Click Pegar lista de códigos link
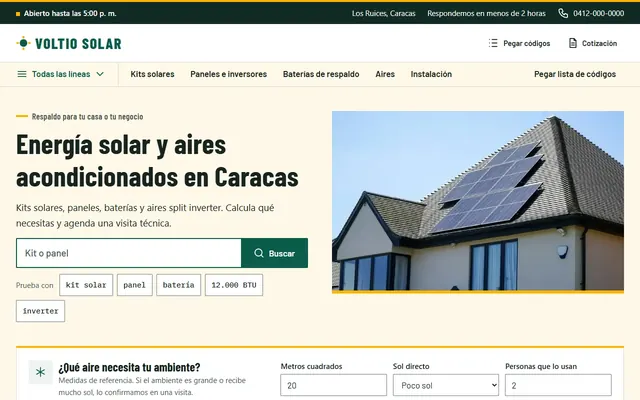This screenshot has width=640, height=400. click(575, 74)
